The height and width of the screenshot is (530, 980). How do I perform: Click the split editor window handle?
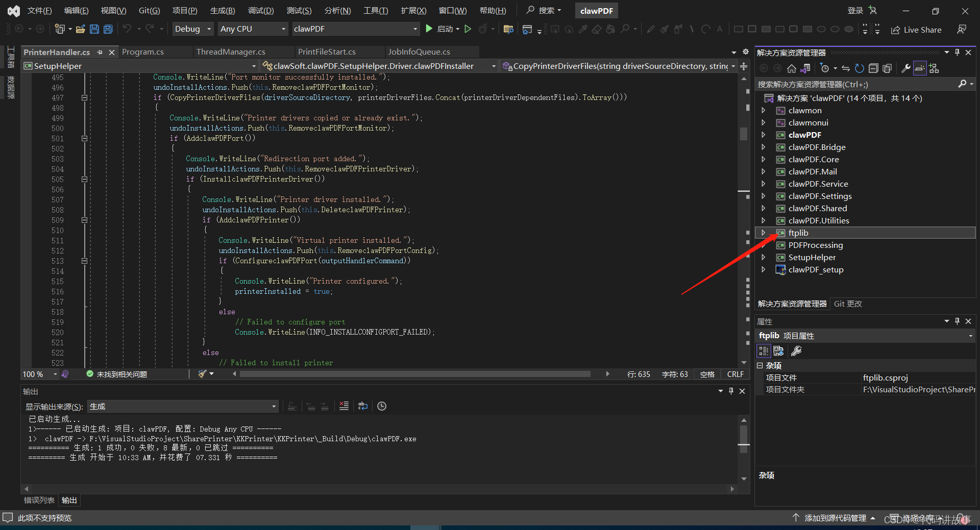coord(744,66)
